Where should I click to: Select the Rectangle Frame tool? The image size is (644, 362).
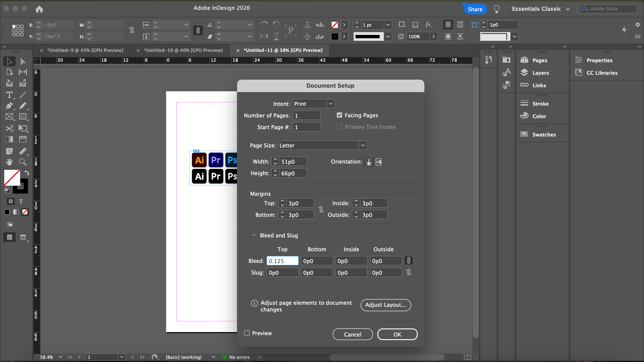point(9,117)
